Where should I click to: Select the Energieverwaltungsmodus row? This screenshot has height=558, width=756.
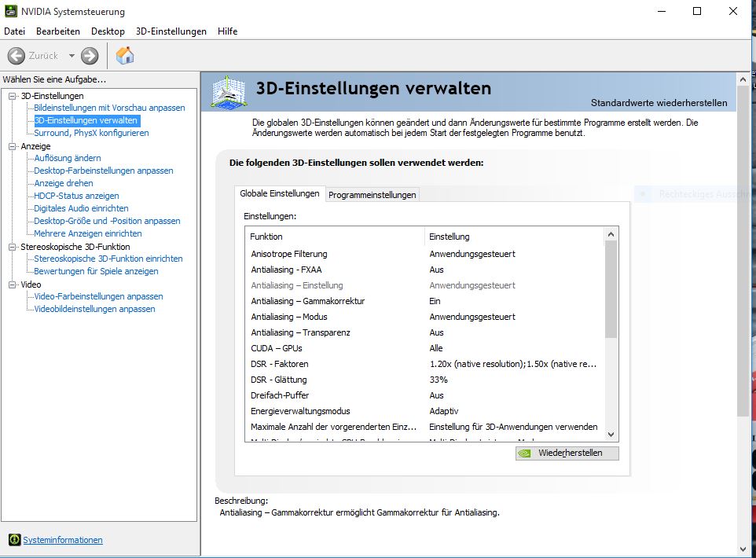click(x=424, y=411)
